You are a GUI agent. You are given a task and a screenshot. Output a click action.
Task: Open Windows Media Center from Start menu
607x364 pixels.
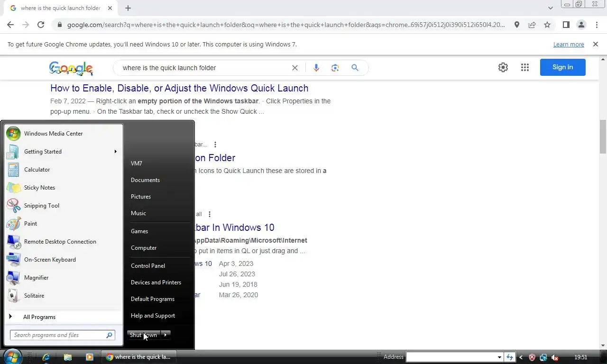[63, 134]
